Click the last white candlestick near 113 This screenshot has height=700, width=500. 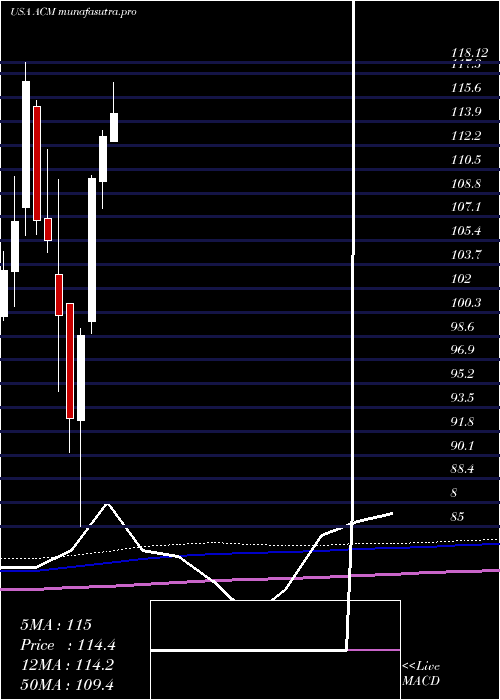click(x=114, y=127)
